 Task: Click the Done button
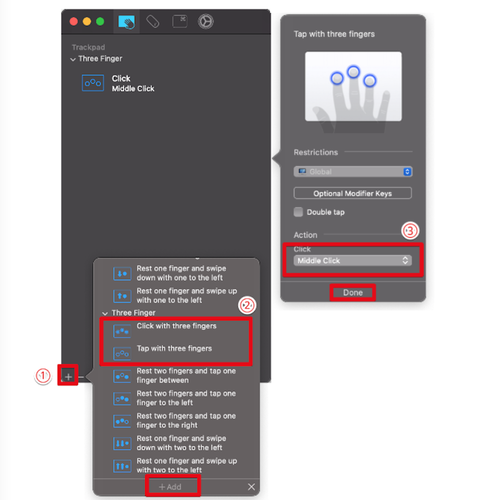point(353,293)
